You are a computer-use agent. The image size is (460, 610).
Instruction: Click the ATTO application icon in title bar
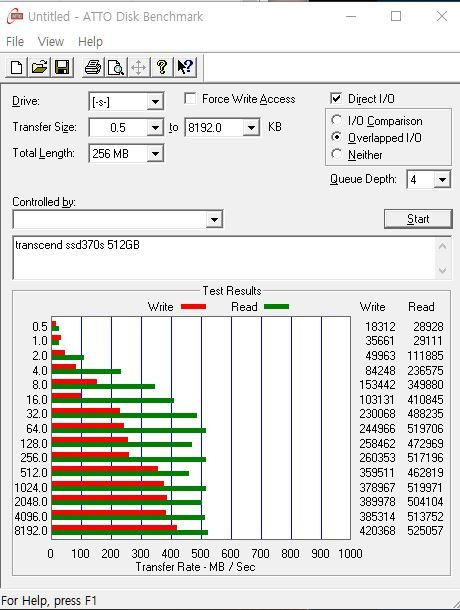[15, 16]
